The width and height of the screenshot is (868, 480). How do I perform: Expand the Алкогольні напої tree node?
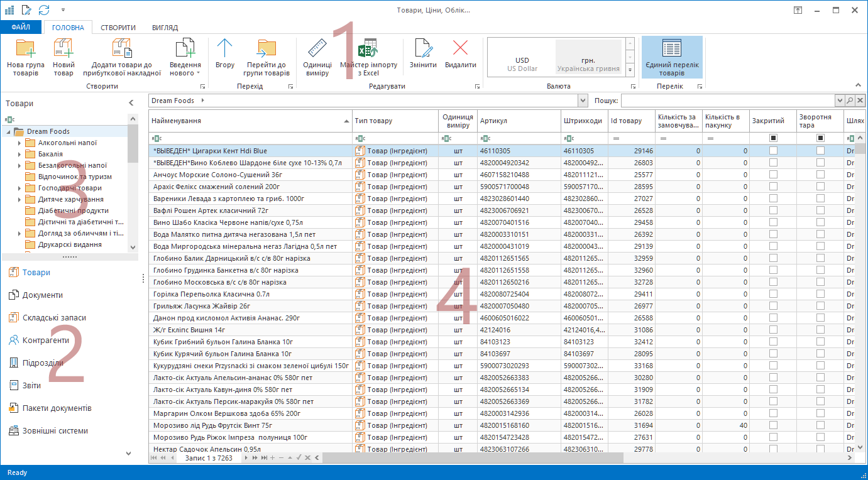click(19, 143)
